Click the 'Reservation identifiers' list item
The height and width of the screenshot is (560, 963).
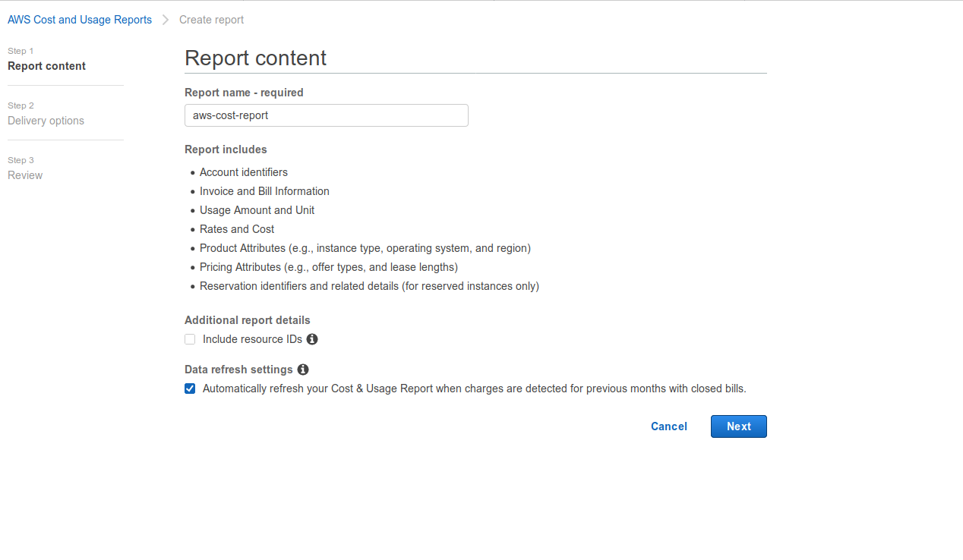tap(369, 286)
